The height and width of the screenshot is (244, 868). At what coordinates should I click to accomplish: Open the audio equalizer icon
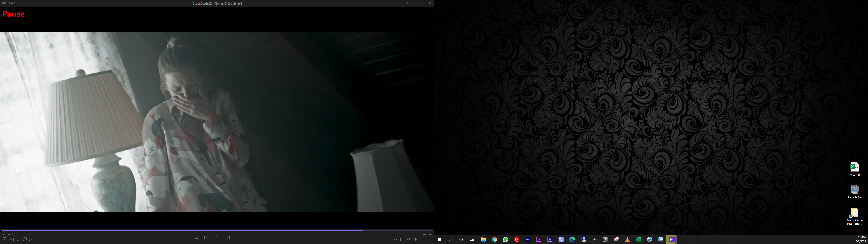pyautogui.click(x=409, y=239)
